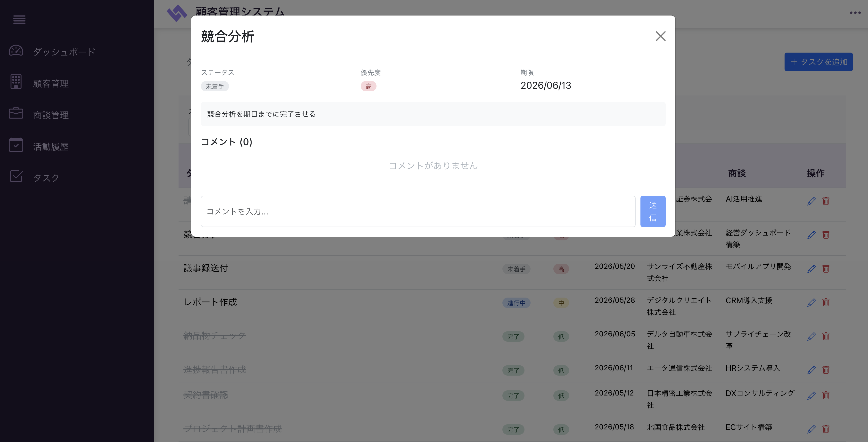The image size is (868, 442).
Task: Click the date 2026/05/20
Action: 614,266
